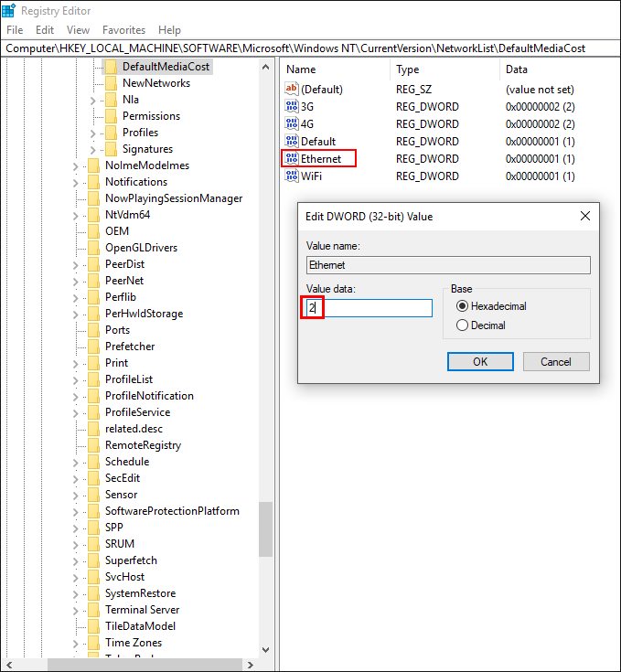
Task: Click the Value data input field
Action: click(369, 308)
